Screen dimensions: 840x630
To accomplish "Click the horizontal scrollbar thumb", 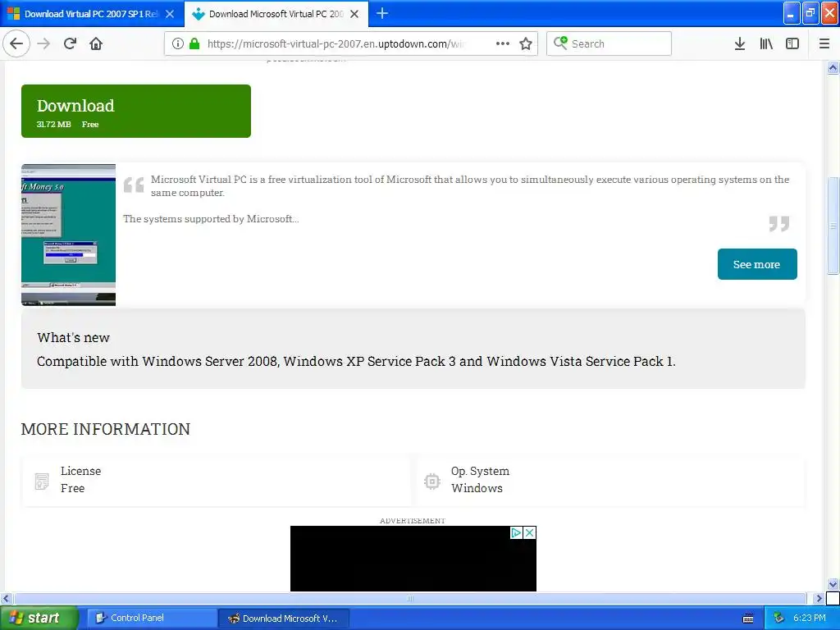I will click(410, 598).
